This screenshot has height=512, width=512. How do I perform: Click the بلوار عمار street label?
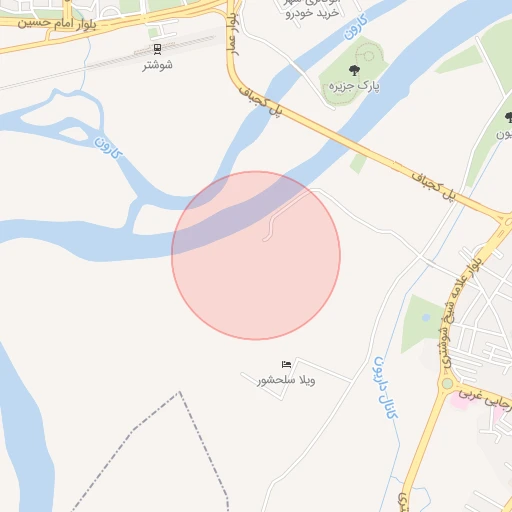pyautogui.click(x=232, y=34)
